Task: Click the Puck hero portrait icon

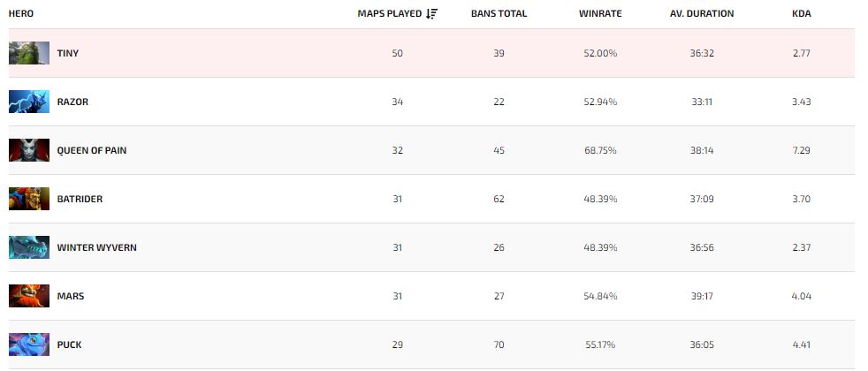Action: click(x=29, y=344)
